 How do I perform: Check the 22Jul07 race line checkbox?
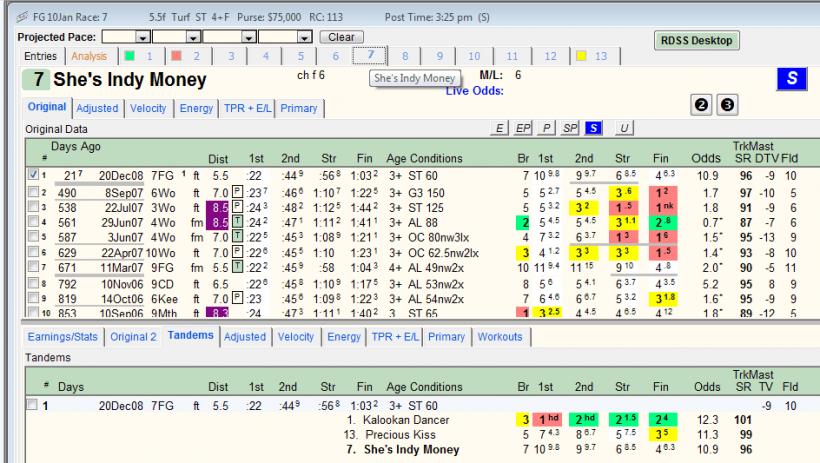click(x=33, y=207)
